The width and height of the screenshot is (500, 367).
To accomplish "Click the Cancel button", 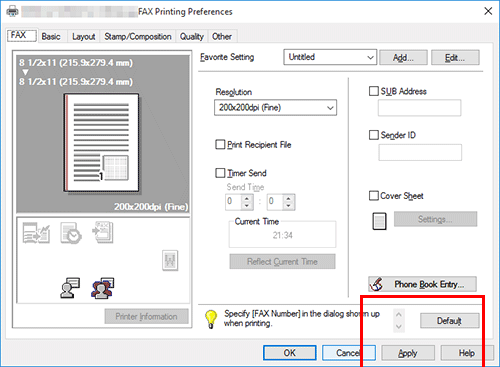I will click(349, 353).
